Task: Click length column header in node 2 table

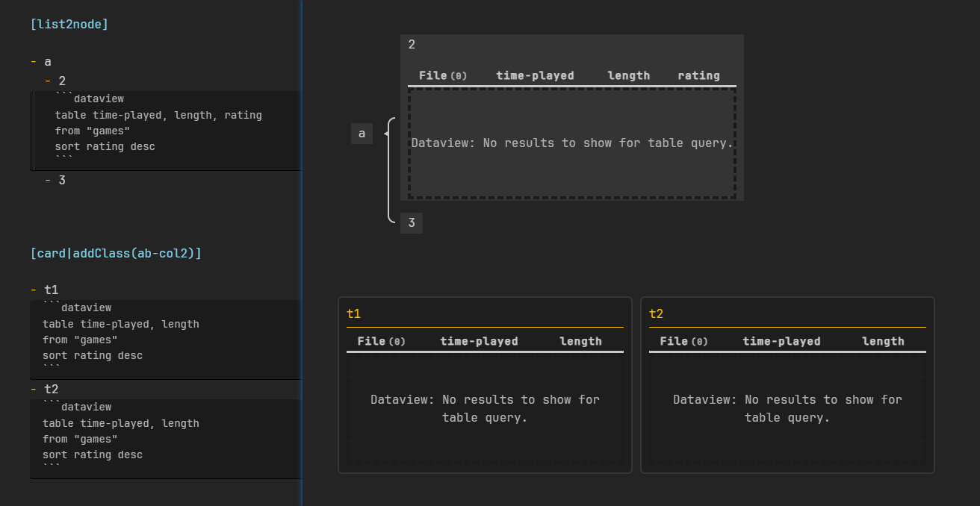Action: click(628, 75)
